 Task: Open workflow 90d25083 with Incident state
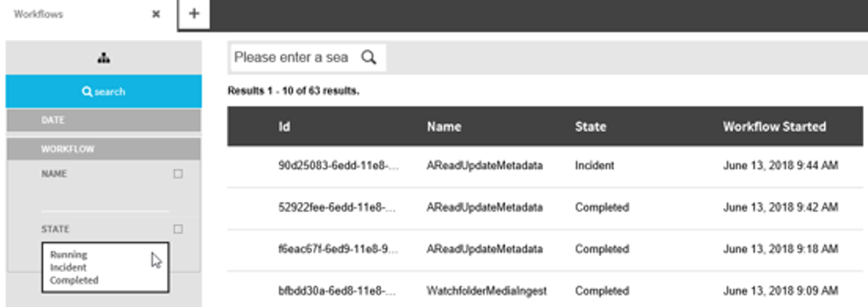pos(545,166)
